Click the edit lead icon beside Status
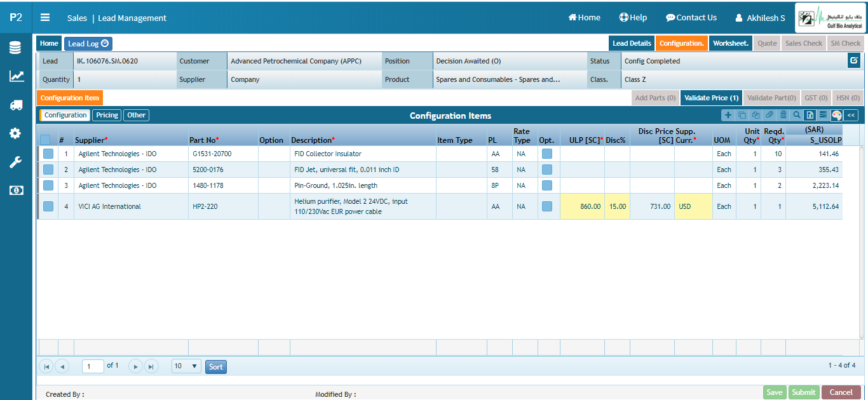Image resolution: width=868 pixels, height=400 pixels. [x=854, y=61]
